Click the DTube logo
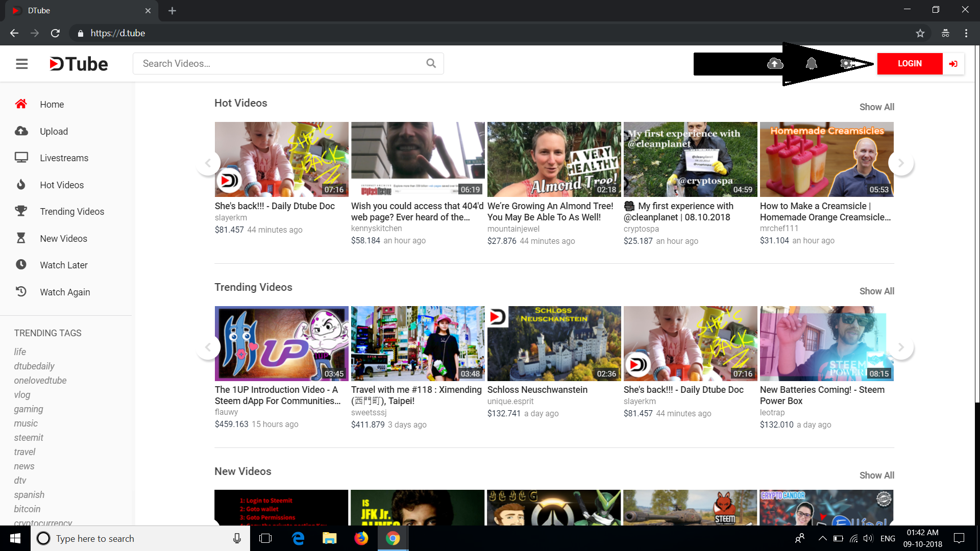980x551 pixels. point(78,63)
